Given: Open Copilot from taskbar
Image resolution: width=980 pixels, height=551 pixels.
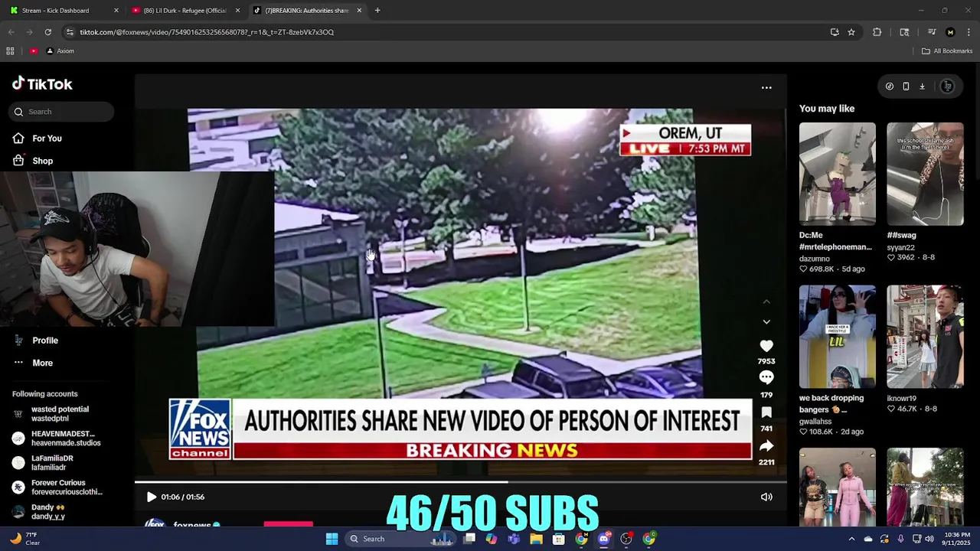Looking at the screenshot, I should click(x=492, y=539).
